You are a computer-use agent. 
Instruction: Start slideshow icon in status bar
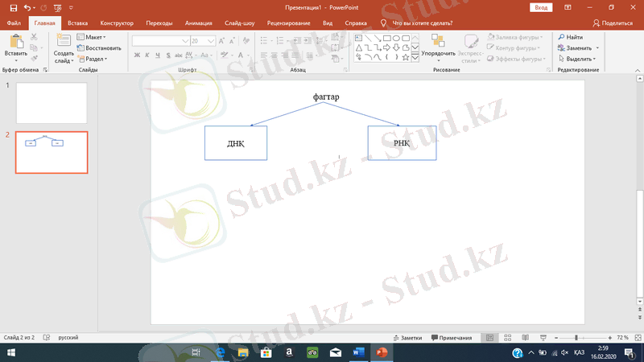543,337
